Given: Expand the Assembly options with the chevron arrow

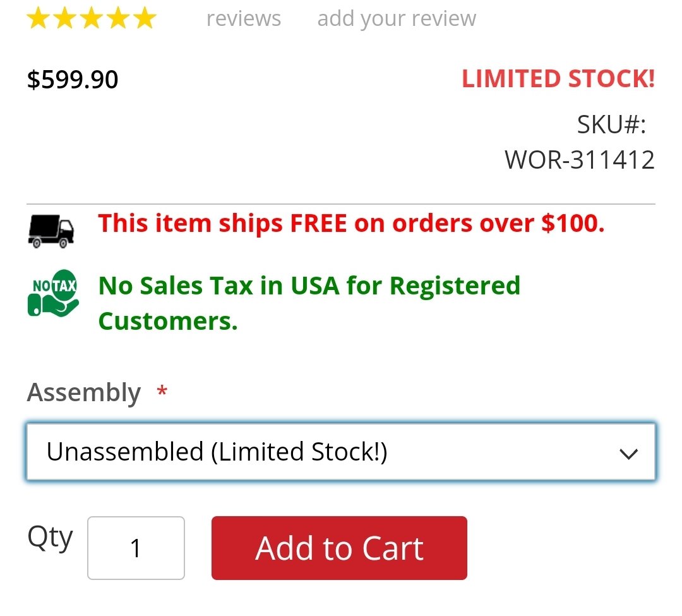Looking at the screenshot, I should pyautogui.click(x=628, y=454).
